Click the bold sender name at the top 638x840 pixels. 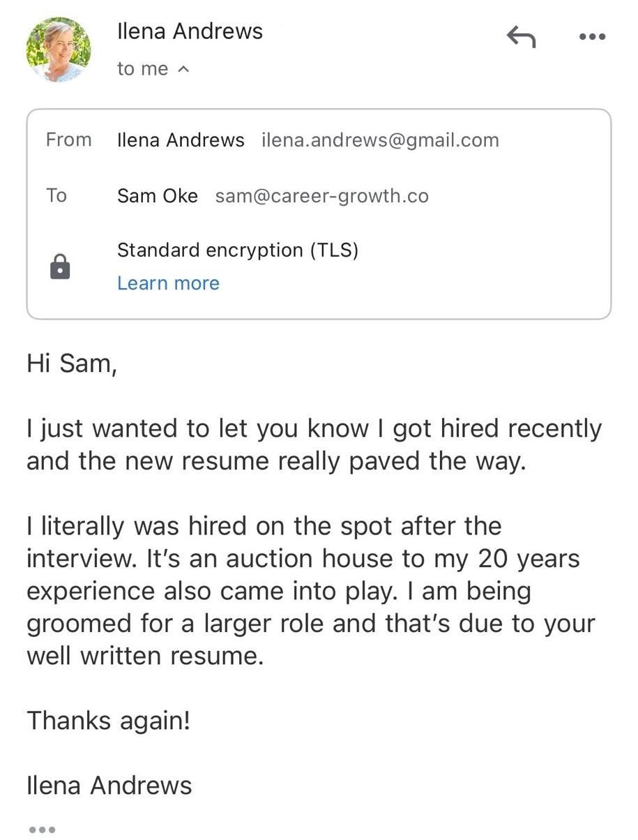(190, 31)
